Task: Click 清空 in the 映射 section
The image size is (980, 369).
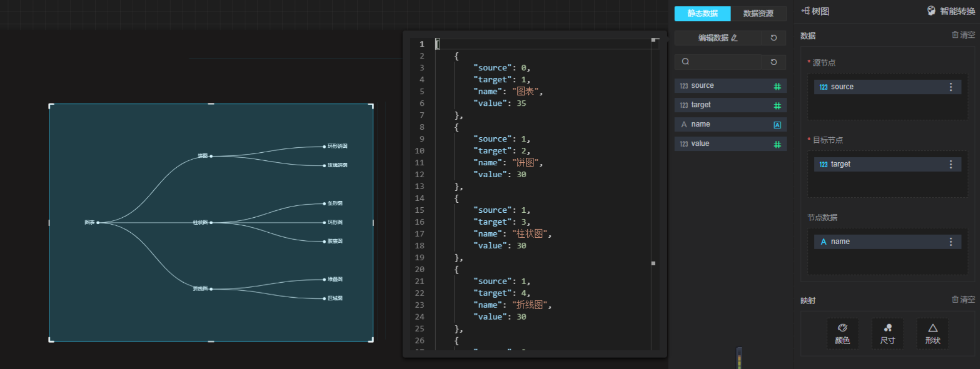Action: point(963,300)
